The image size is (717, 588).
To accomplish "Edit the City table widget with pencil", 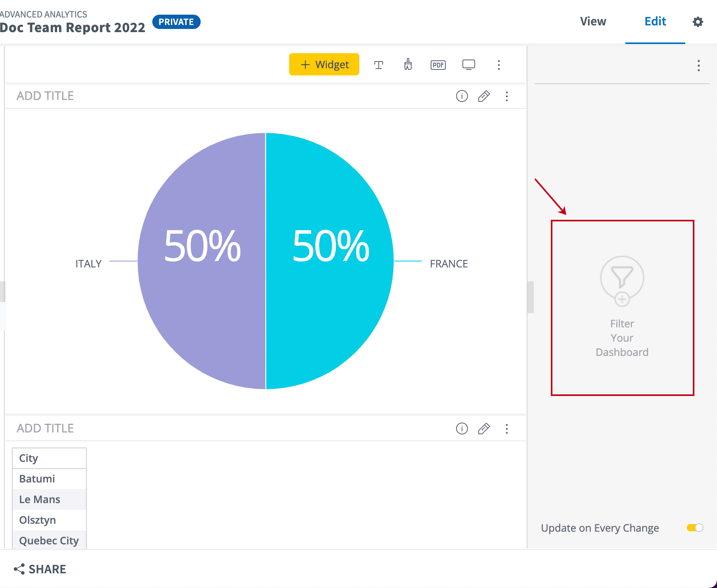I will pos(484,429).
